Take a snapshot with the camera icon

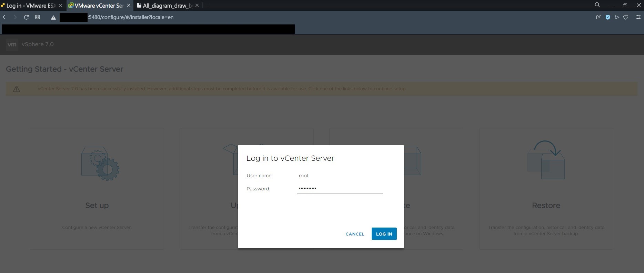[598, 17]
